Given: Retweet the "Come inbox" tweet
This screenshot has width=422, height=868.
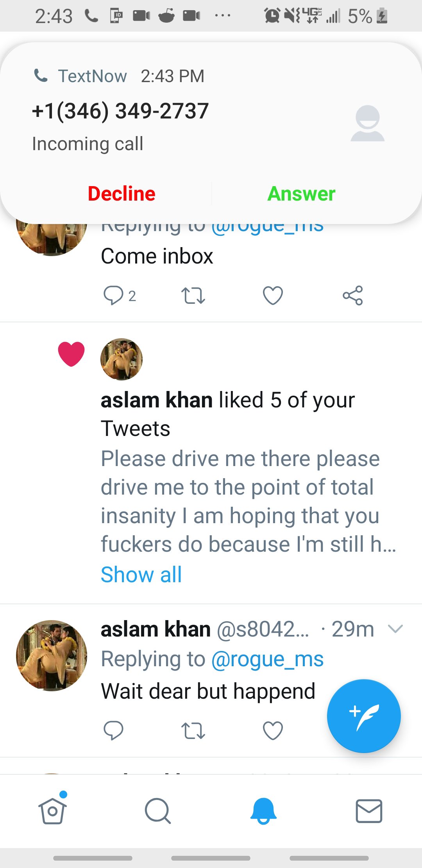Looking at the screenshot, I should (x=193, y=296).
